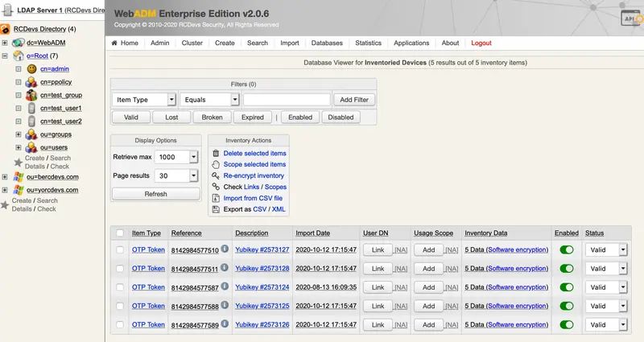Screen dimensions: 644x342
Task: Click the filter value text field
Action: (287, 100)
